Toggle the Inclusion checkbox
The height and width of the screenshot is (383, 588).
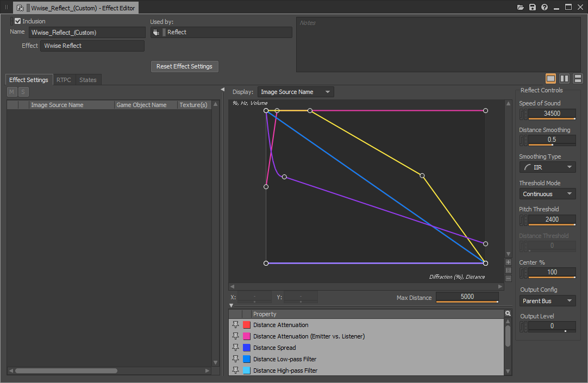click(17, 21)
